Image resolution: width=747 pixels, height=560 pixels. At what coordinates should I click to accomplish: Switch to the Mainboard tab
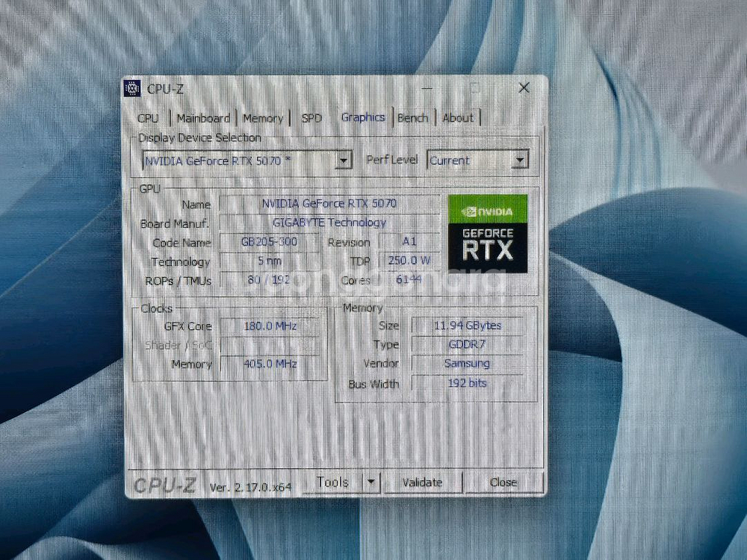(x=204, y=118)
